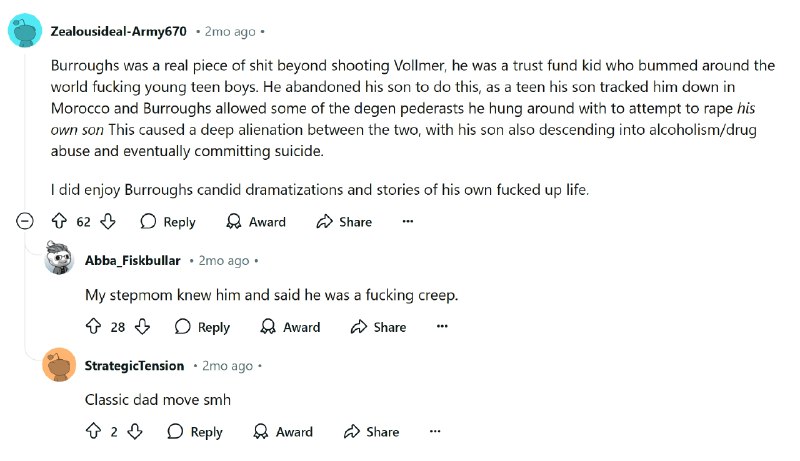Share StrategicTension's comment

pyautogui.click(x=371, y=432)
